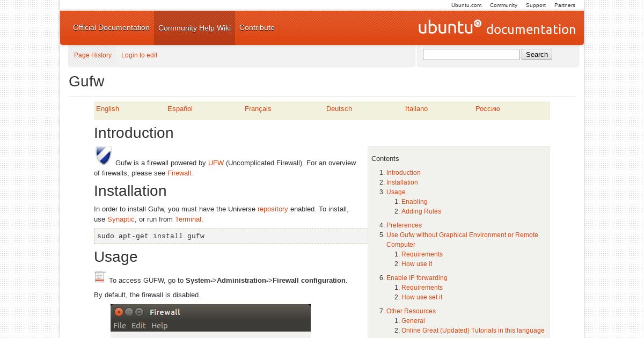Viewport: 644px width, 338px height.
Task: Select Italiano language link
Action: (416, 109)
